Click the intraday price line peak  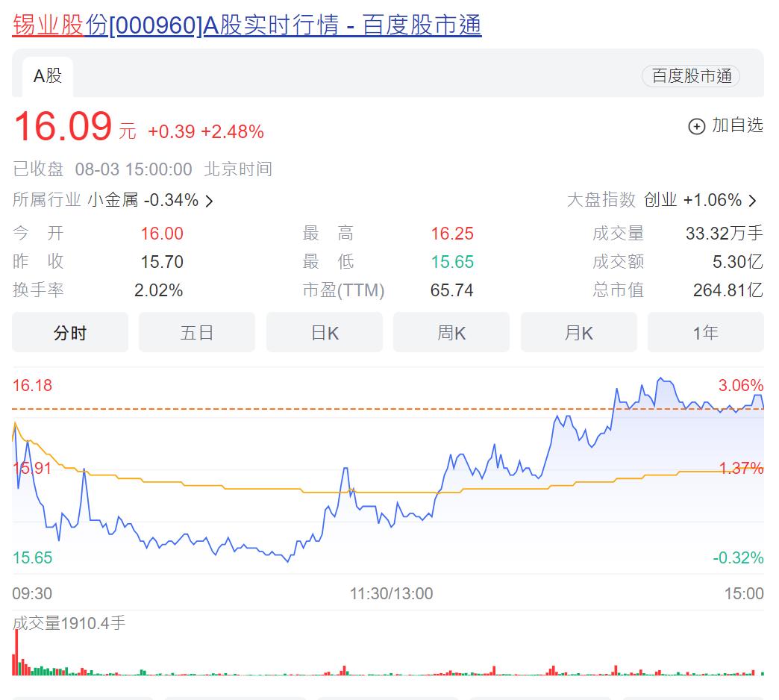click(660, 379)
